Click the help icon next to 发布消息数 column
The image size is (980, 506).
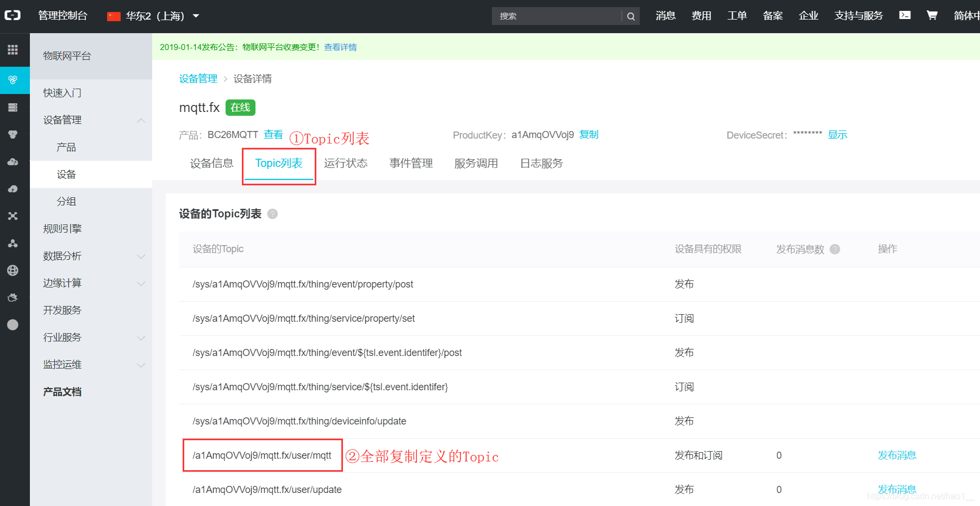point(835,249)
